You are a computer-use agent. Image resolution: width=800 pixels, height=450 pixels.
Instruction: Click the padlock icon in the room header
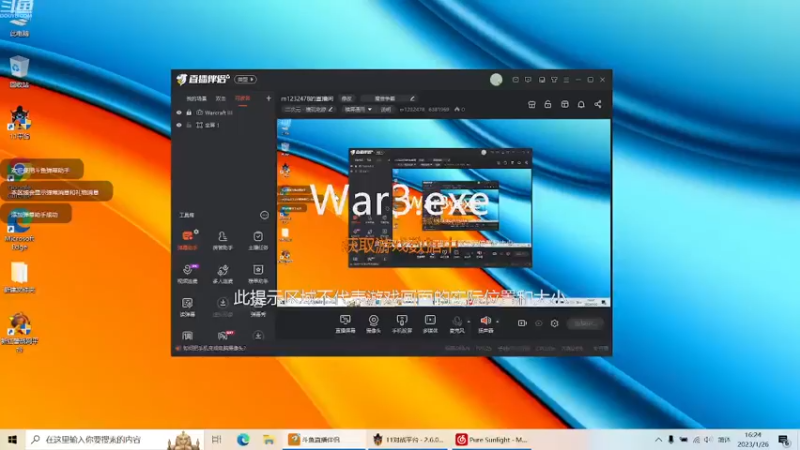[x=548, y=104]
